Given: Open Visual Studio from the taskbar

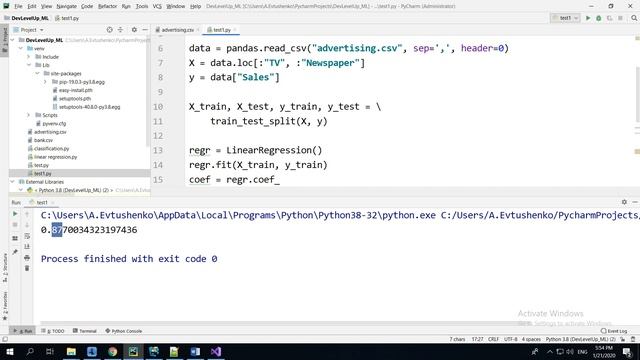Looking at the screenshot, I should 216,351.
